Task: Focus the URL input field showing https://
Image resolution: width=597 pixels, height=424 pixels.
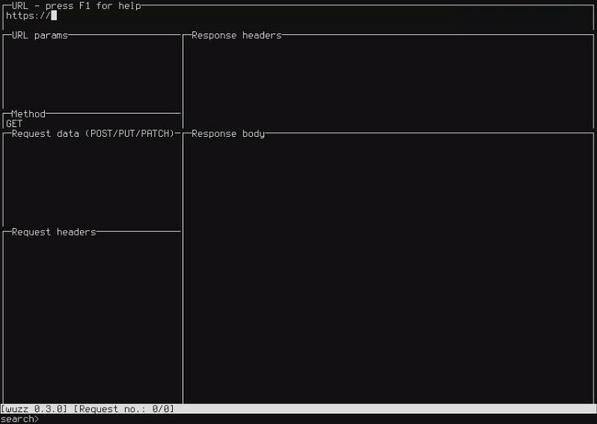Action: 298,16
